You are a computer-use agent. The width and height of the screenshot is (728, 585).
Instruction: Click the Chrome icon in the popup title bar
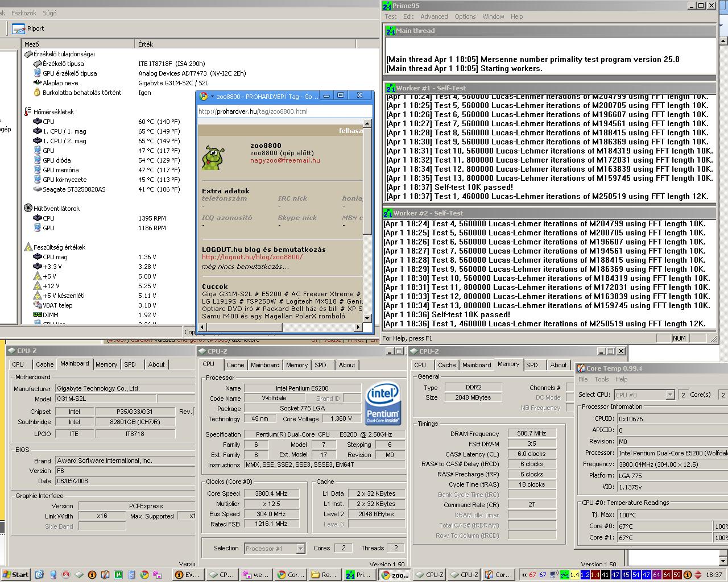[204, 97]
